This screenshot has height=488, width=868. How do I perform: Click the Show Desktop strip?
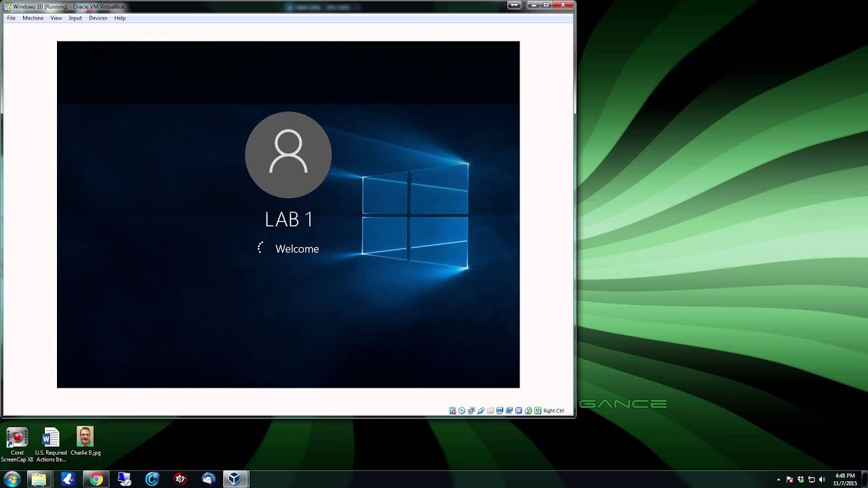864,479
